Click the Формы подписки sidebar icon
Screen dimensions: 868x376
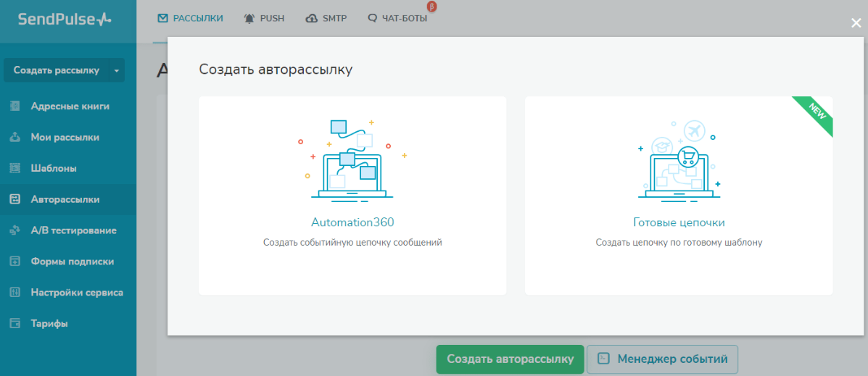[x=15, y=262]
